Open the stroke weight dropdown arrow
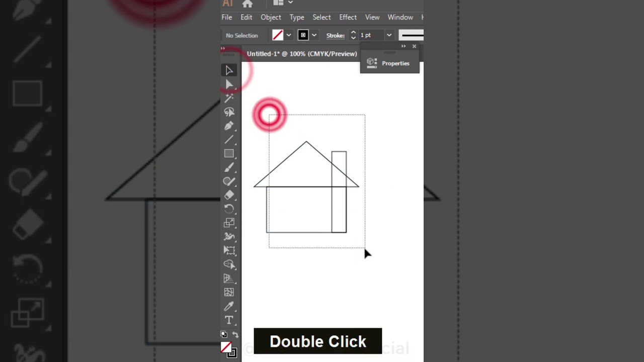Screen dimensions: 644x362 [x=389, y=35]
